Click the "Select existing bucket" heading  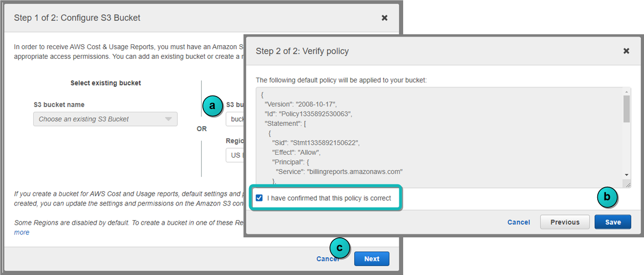pos(105,83)
